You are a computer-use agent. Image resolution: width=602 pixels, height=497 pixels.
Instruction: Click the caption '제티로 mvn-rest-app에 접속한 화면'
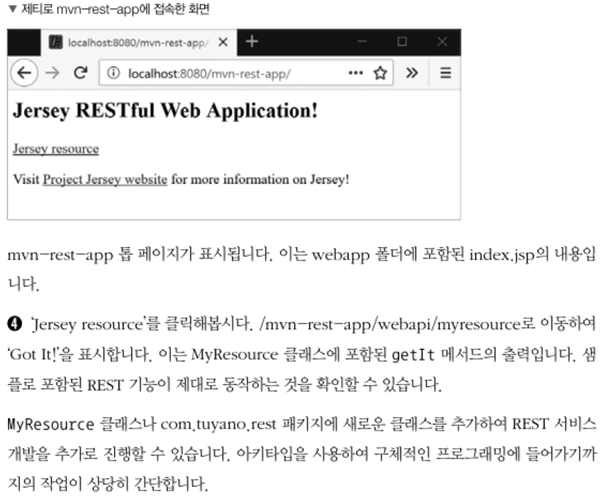pos(115,9)
